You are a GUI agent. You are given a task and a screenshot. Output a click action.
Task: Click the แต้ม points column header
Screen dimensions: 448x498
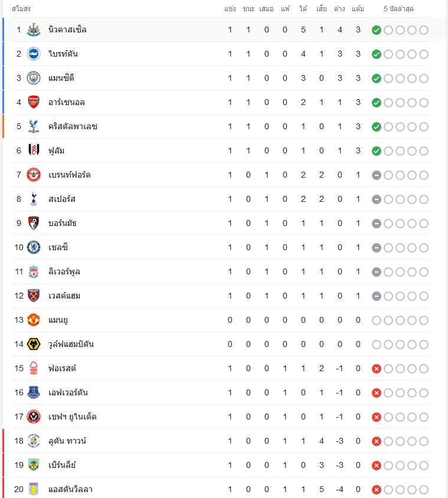(x=358, y=9)
